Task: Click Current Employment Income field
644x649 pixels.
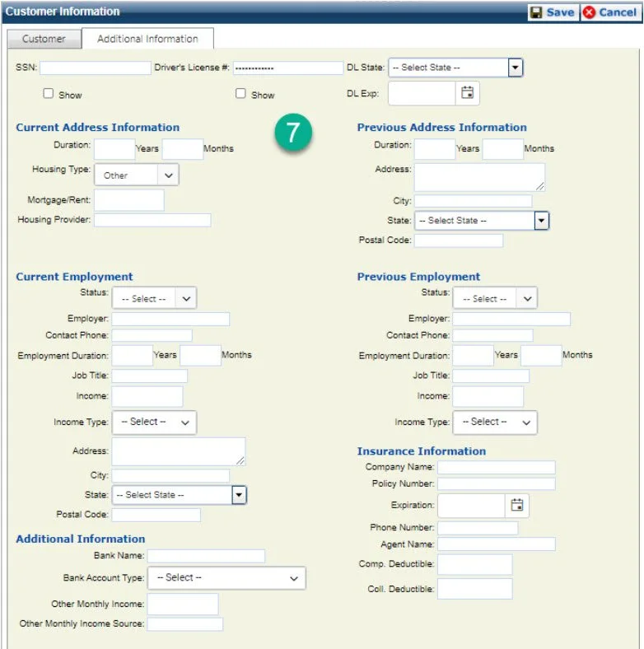Action: point(147,396)
